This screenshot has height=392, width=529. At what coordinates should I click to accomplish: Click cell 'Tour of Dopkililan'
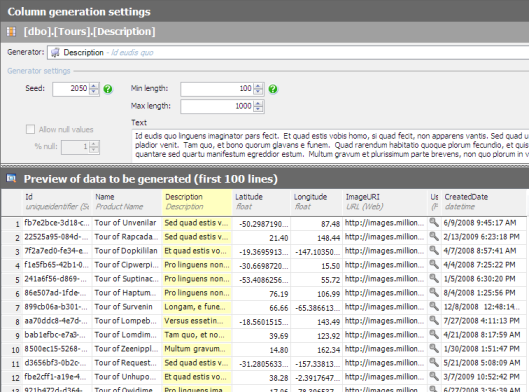(127, 251)
